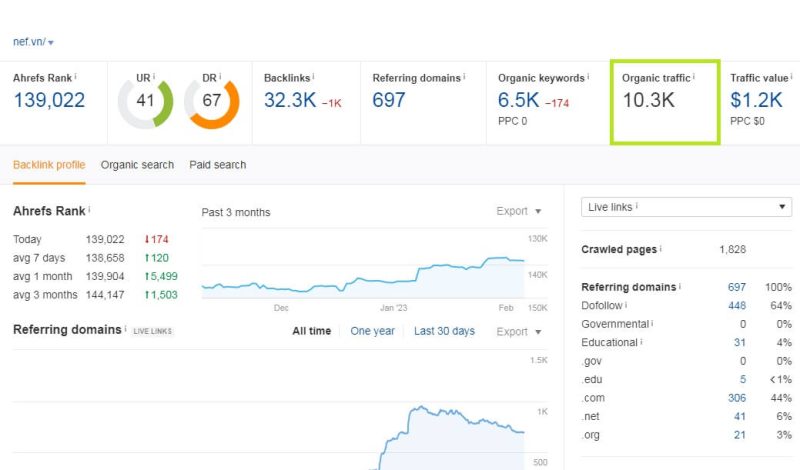
Task: Click the header Referring domains info icon
Action: coord(464,77)
